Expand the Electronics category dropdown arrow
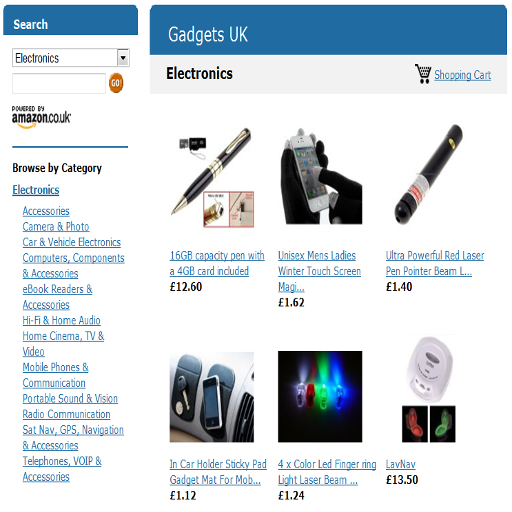This screenshot has height=512, width=512. (123, 58)
